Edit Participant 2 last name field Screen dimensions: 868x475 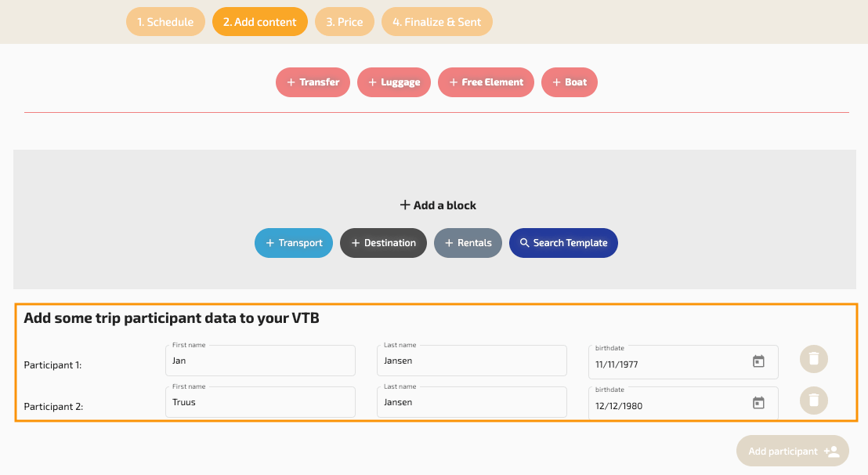[472, 403]
